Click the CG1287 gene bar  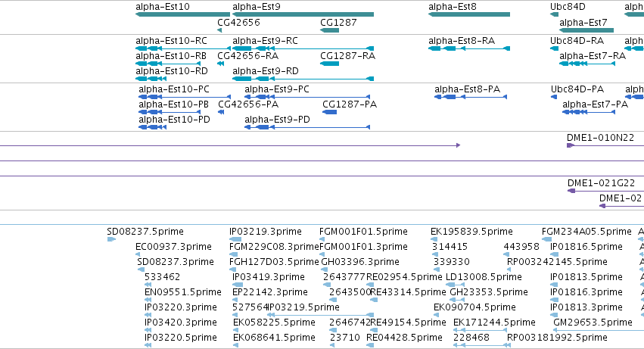[x=329, y=30]
